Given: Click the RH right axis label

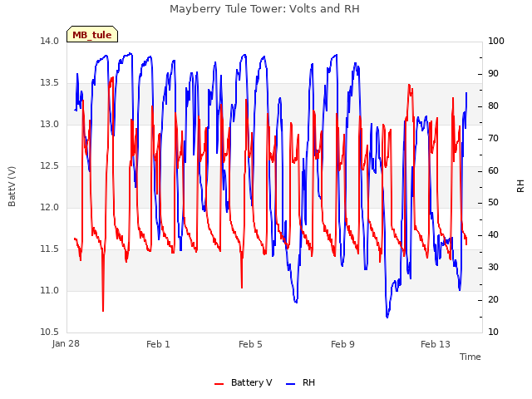Looking at the screenshot, I should pyautogui.click(x=520, y=186).
